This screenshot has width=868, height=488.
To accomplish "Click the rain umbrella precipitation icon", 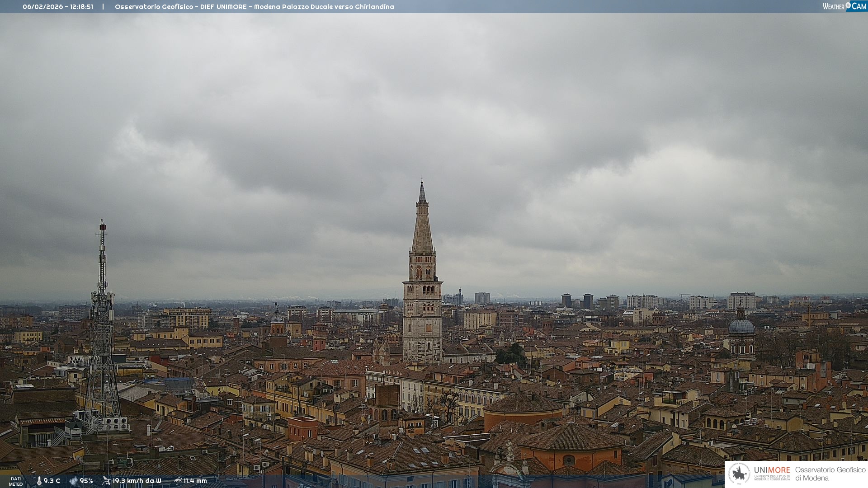I will point(178,481).
